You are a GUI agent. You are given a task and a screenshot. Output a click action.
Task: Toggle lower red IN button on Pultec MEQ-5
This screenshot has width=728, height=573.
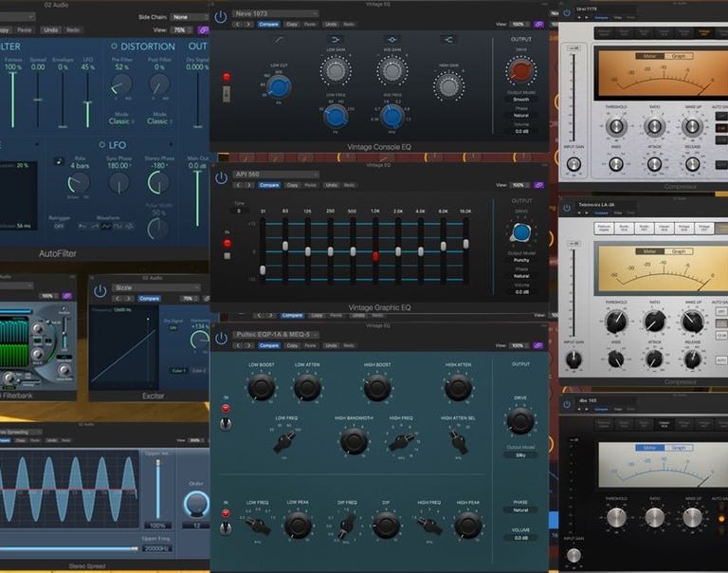[226, 513]
